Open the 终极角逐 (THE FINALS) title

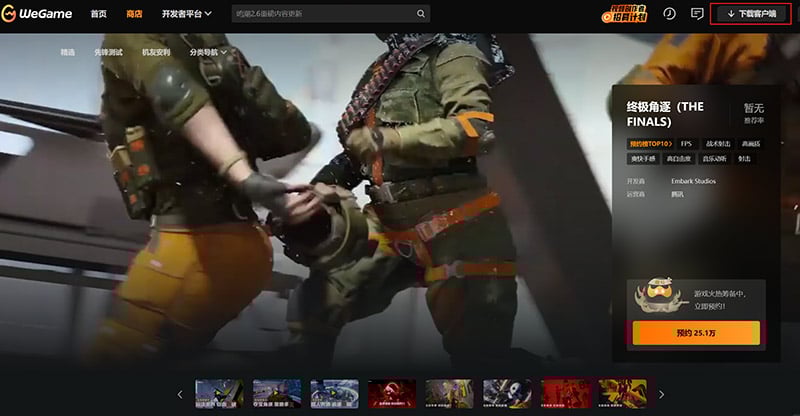(665, 114)
